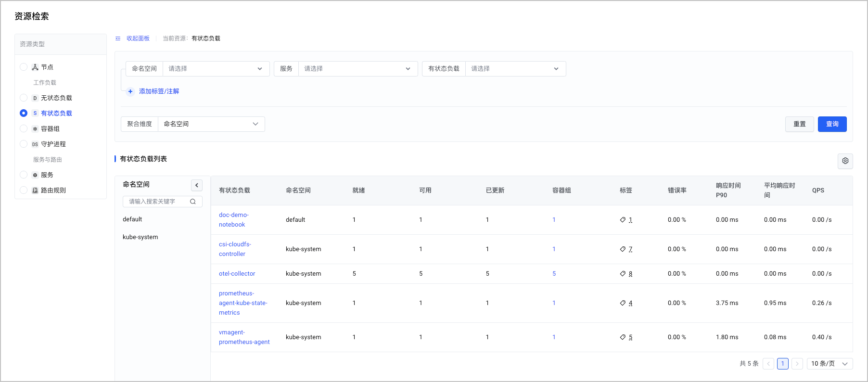
Task: Select the 服务 radio button
Action: [24, 175]
